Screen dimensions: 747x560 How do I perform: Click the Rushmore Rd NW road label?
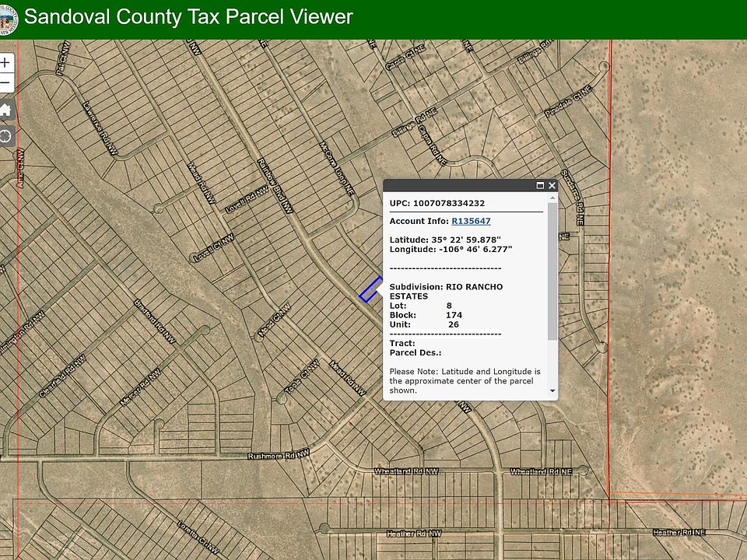[278, 457]
